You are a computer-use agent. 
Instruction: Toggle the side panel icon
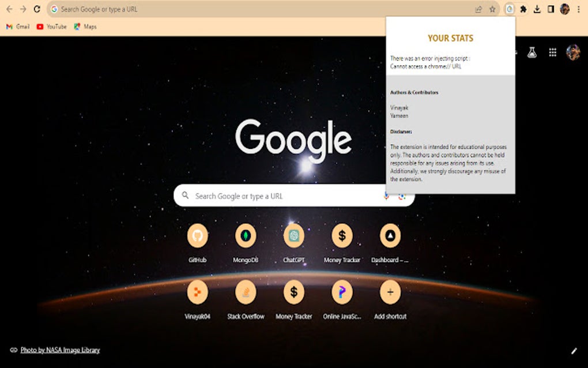[x=551, y=9]
